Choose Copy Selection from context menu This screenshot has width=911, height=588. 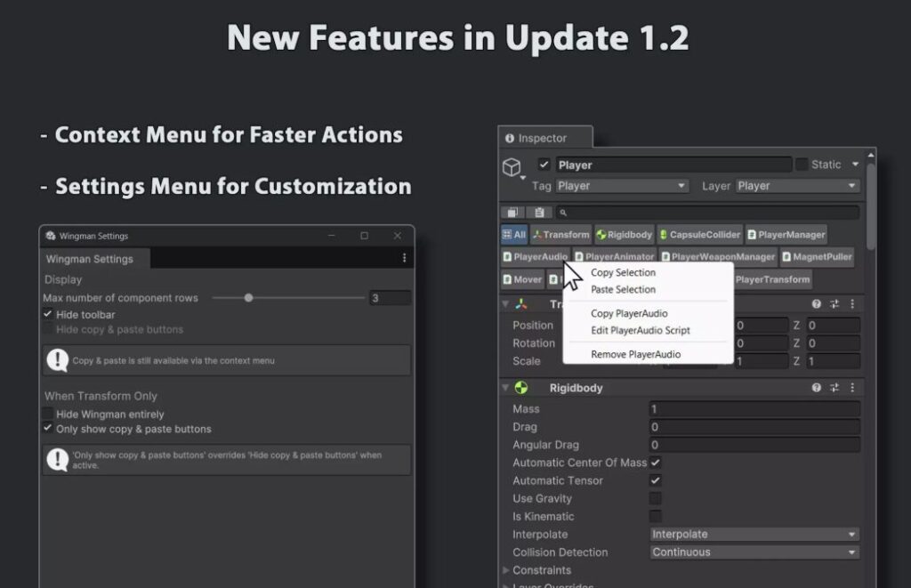pos(623,273)
